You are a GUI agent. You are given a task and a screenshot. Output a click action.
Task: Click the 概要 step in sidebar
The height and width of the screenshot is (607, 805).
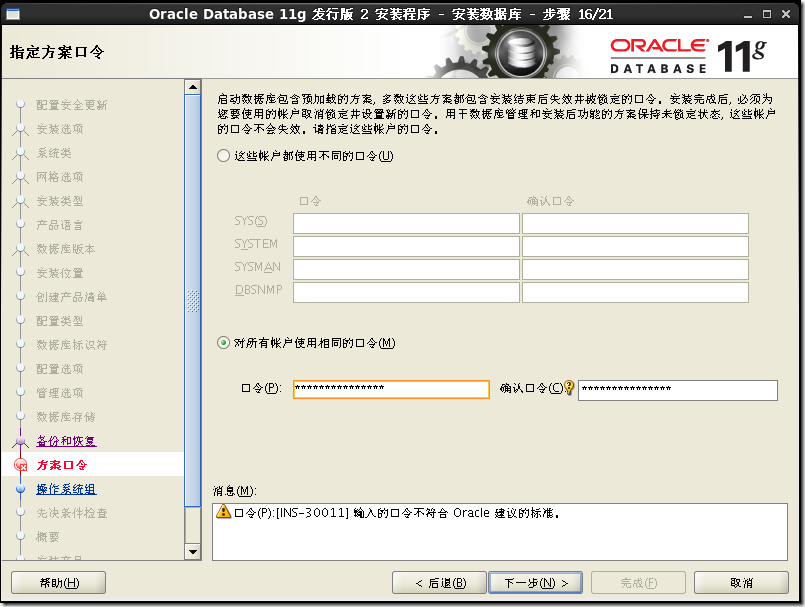pos(48,537)
